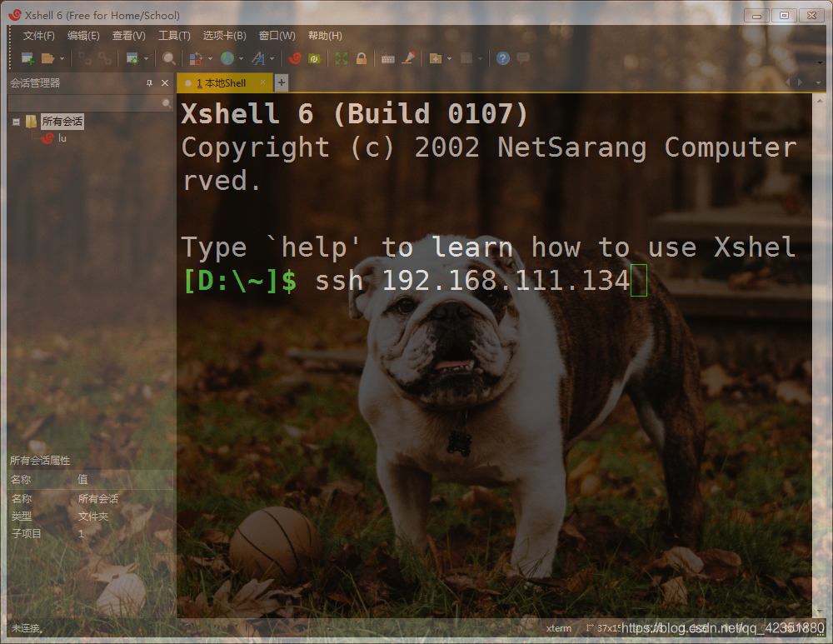This screenshot has width=833, height=644.
Task: Open the encoding globe icon
Action: click(227, 58)
